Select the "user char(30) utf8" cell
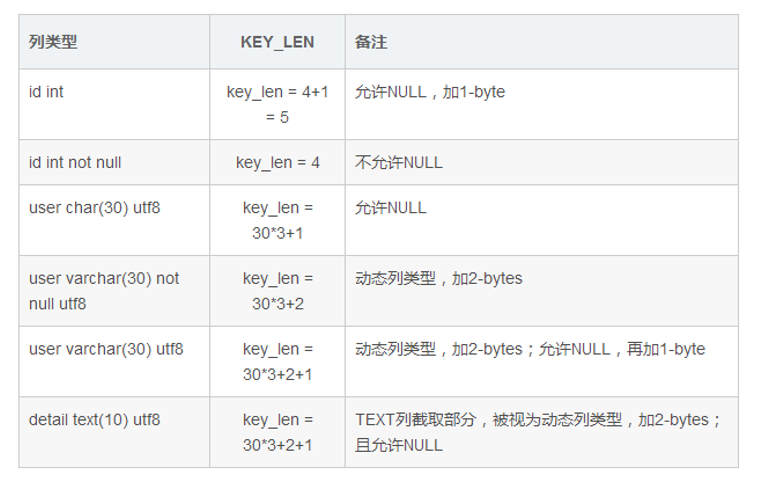This screenshot has width=762, height=482. tap(94, 208)
